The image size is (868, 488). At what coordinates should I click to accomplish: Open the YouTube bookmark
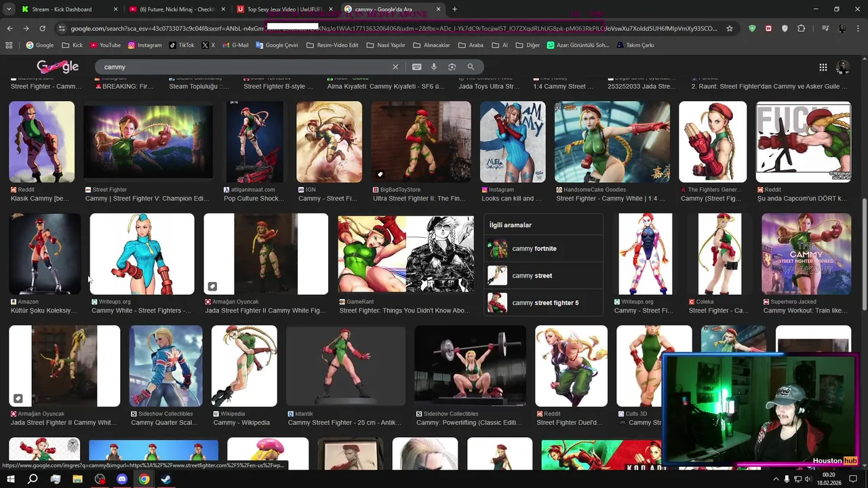pos(105,45)
